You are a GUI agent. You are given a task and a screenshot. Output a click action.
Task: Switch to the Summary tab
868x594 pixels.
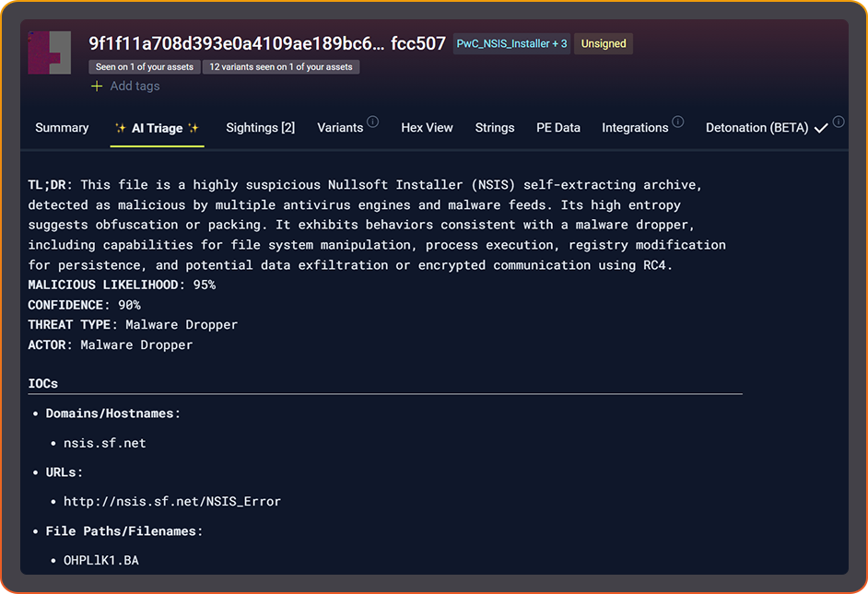coord(61,127)
